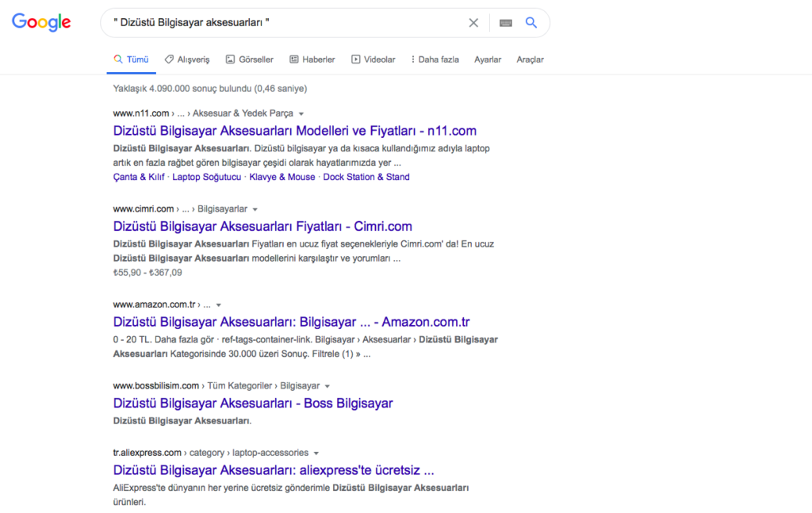The height and width of the screenshot is (513, 812).
Task: Follow the Klavye & Mouse sitelink
Action: tap(282, 177)
